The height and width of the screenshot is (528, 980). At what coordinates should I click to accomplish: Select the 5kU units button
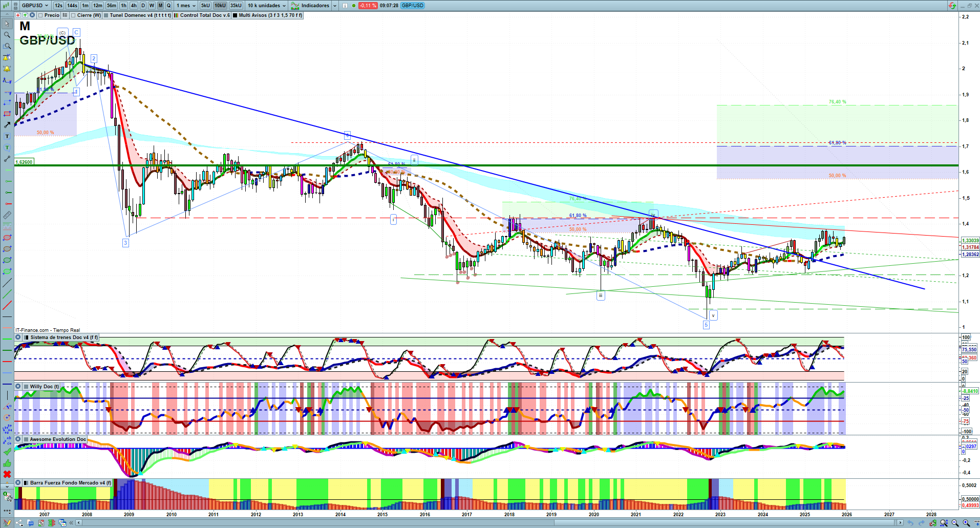205,6
